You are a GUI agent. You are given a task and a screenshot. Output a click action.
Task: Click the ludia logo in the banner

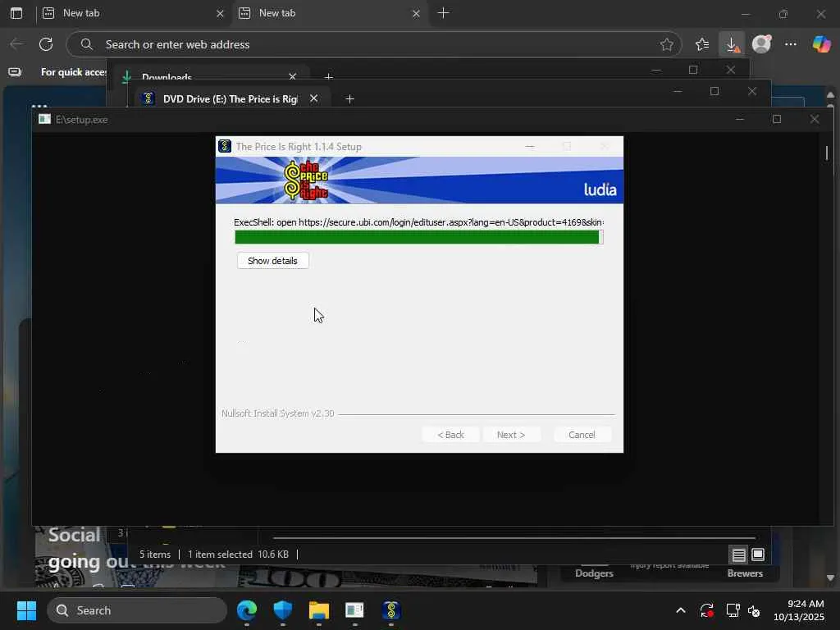click(600, 189)
